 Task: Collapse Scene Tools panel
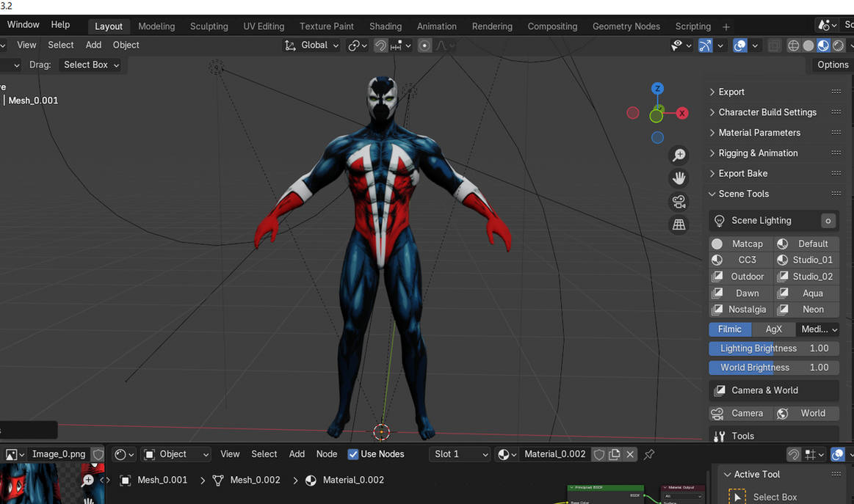pyautogui.click(x=743, y=194)
